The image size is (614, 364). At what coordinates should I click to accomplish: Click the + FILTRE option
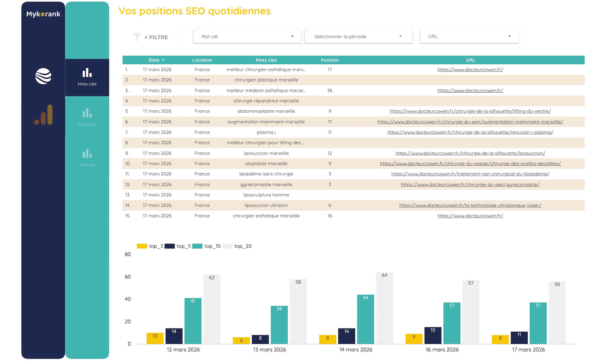(156, 37)
